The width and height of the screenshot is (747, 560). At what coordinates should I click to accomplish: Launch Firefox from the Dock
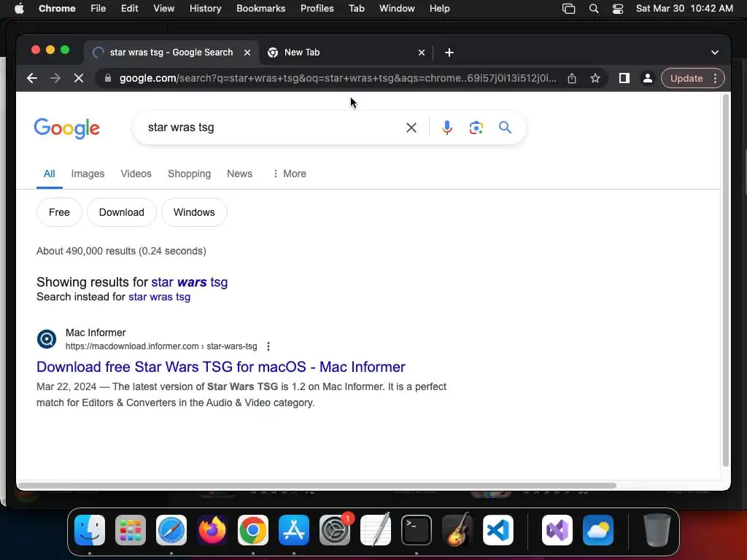pyautogui.click(x=212, y=530)
